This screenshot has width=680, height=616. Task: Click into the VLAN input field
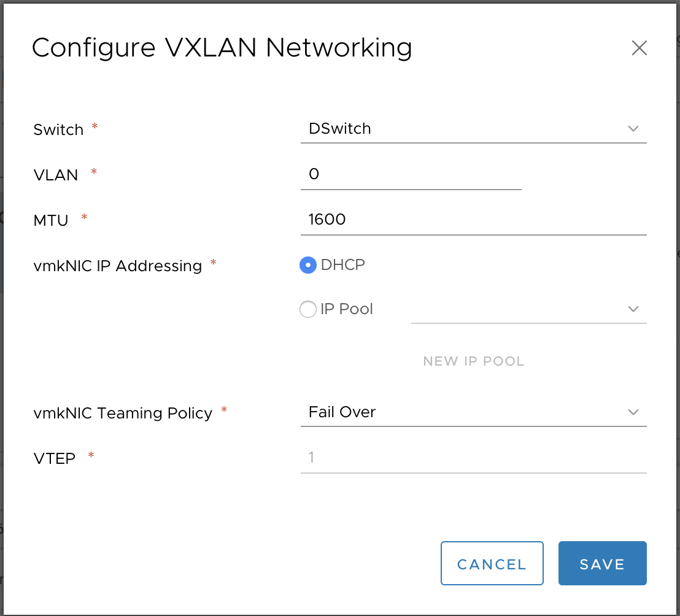[x=410, y=174]
